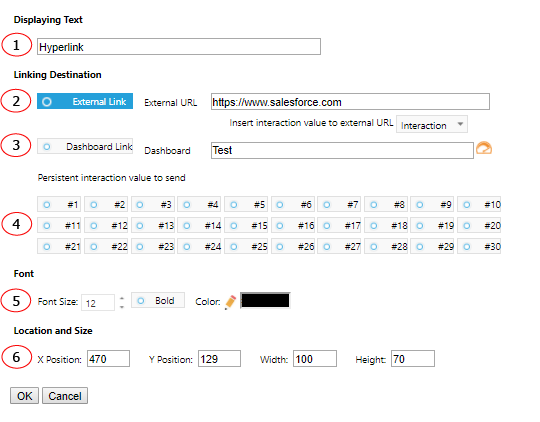Click the Dashboard name field showing Test
Viewport: 540px width, 422px height.
click(342, 150)
